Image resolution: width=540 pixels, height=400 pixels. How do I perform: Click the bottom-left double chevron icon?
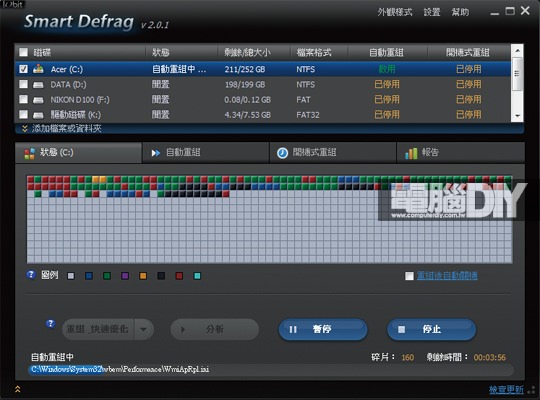(x=18, y=389)
